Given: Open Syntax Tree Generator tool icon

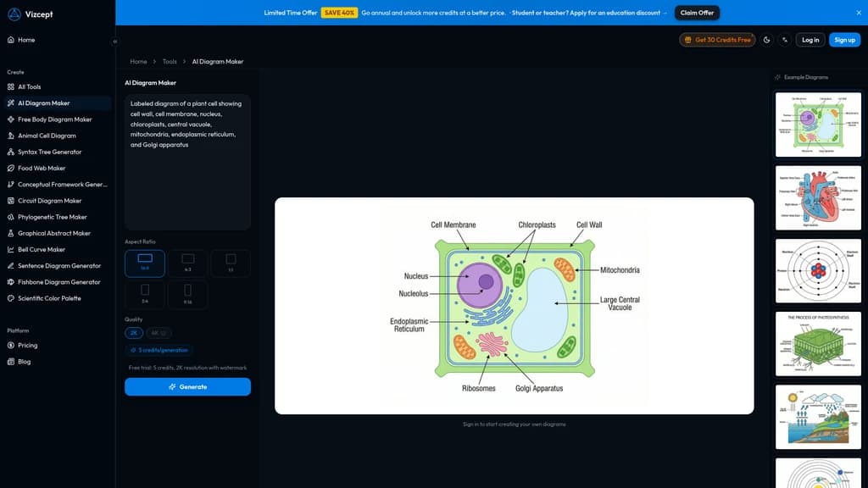Looking at the screenshot, I should click(x=10, y=152).
